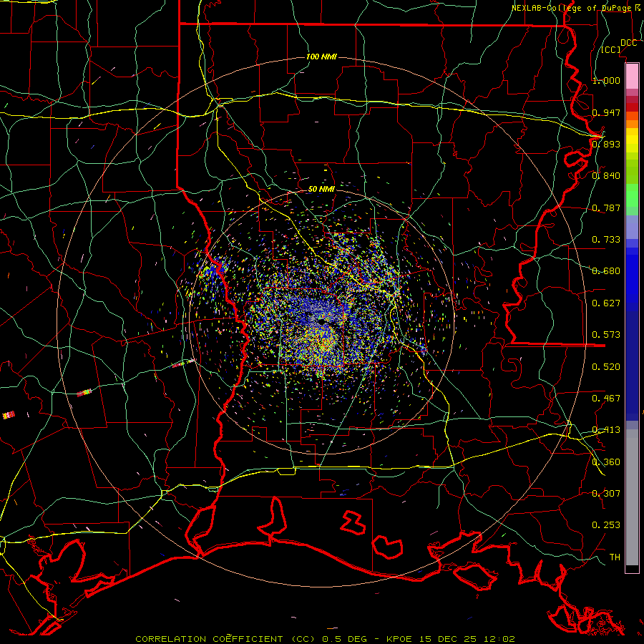
Task: Click the Correlation Coefficient KPOE caption text
Action: [325, 639]
